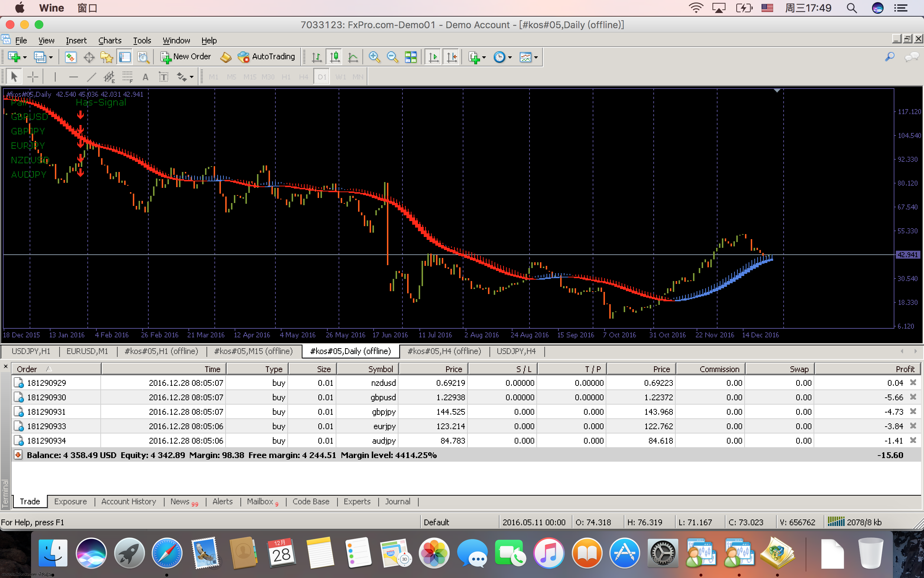
Task: Zoom in on the chart
Action: click(374, 57)
